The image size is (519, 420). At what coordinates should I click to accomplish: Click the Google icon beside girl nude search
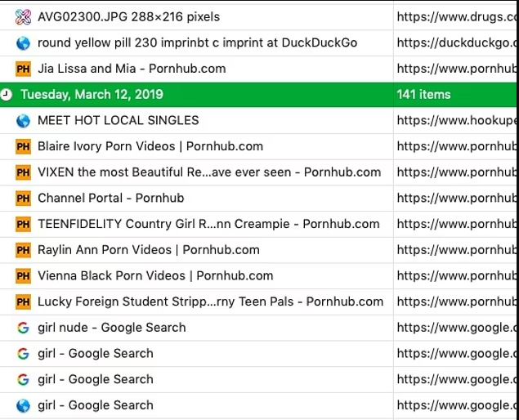23,328
